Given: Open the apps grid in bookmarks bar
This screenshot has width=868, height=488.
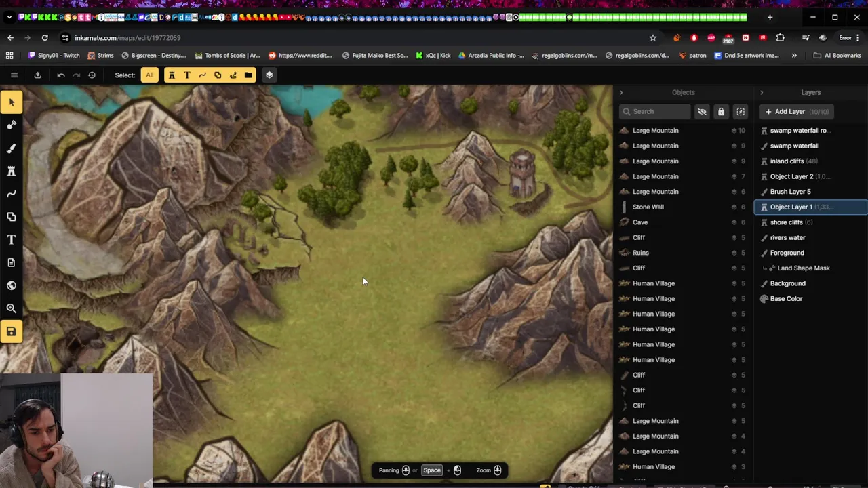Looking at the screenshot, I should [x=9, y=56].
